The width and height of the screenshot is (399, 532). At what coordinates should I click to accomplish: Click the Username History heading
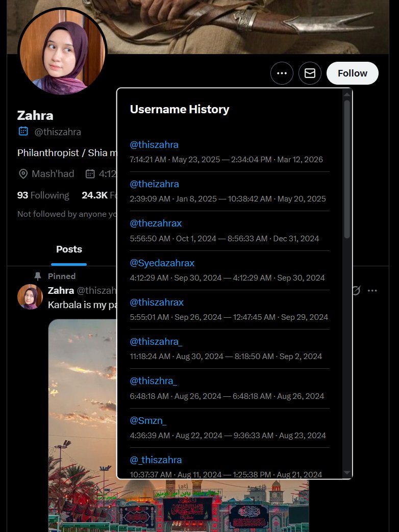tap(180, 109)
